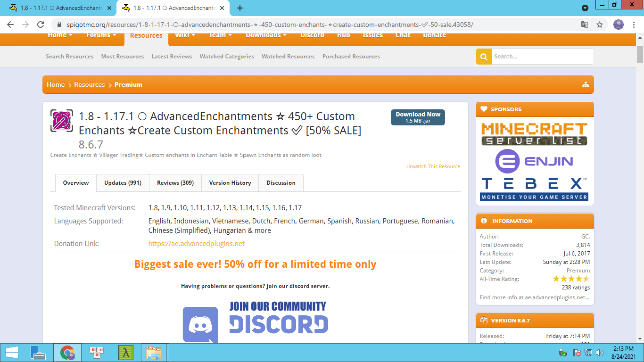Screen dimensions: 644x362
Task: Open Chrome's three-dot menu
Action: [634, 25]
